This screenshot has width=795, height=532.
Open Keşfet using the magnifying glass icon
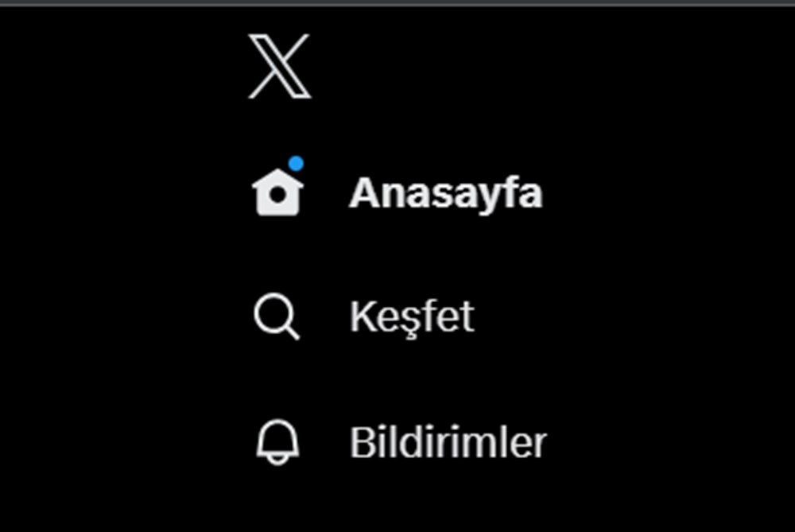coord(274,315)
